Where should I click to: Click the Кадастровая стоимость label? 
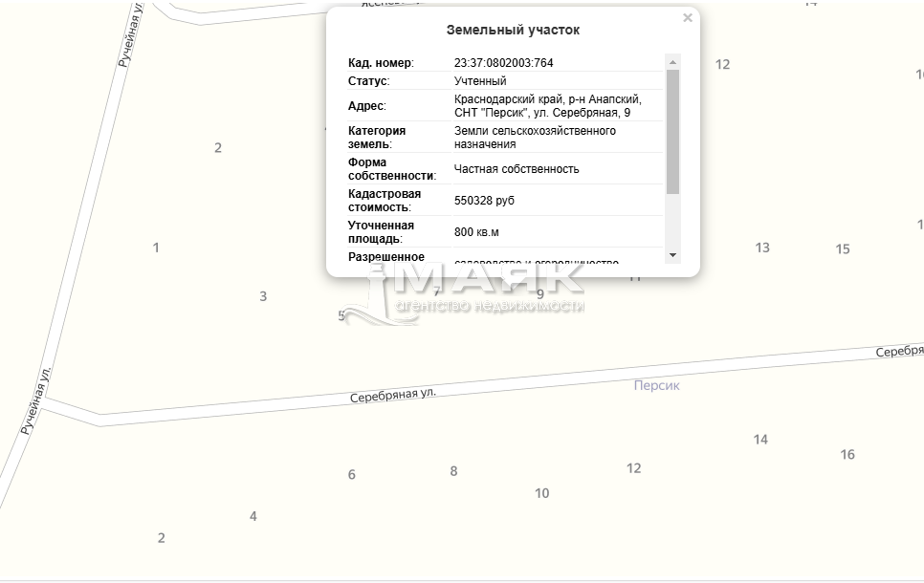[385, 201]
